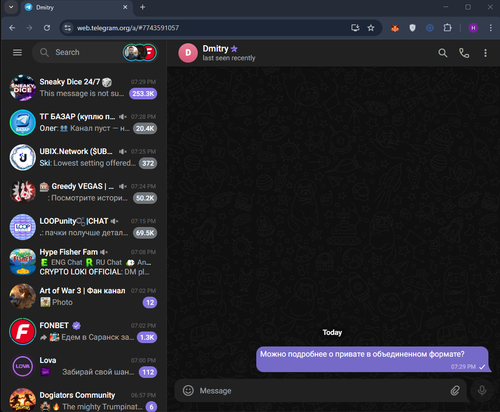Screen dimensions: 500x412
Task: Click the Dmitry name in chat header
Action: [x=215, y=49]
